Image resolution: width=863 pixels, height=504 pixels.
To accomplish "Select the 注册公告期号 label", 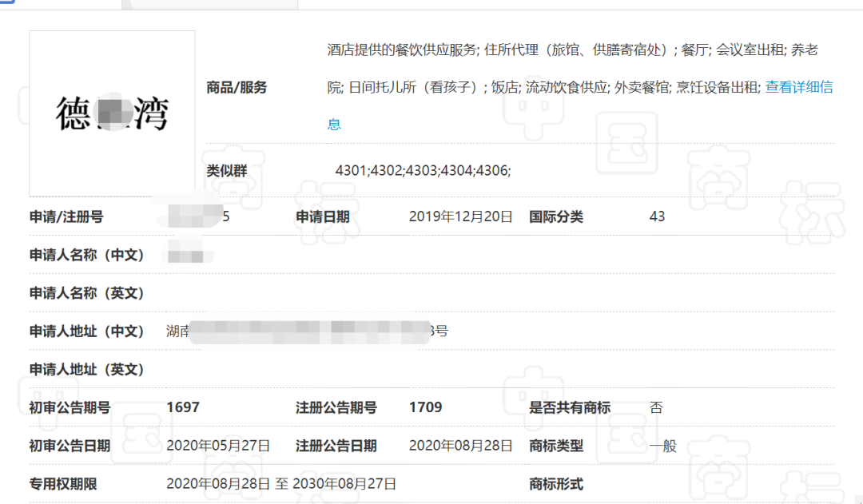I will 336,407.
